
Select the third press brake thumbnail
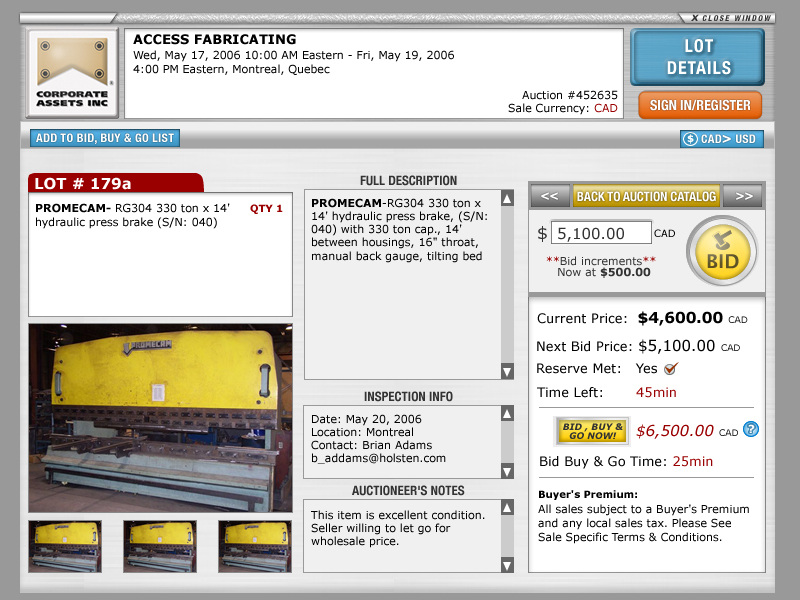click(255, 546)
